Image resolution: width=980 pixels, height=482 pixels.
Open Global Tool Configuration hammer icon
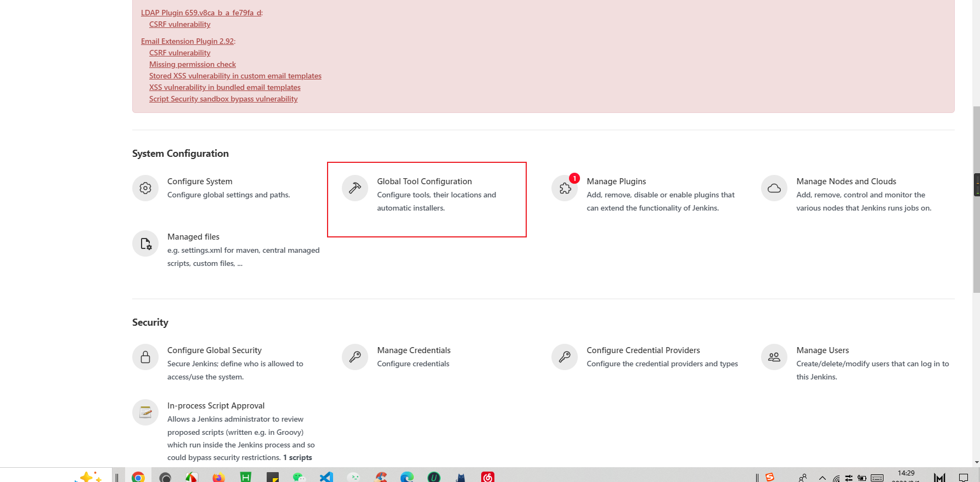(x=355, y=188)
